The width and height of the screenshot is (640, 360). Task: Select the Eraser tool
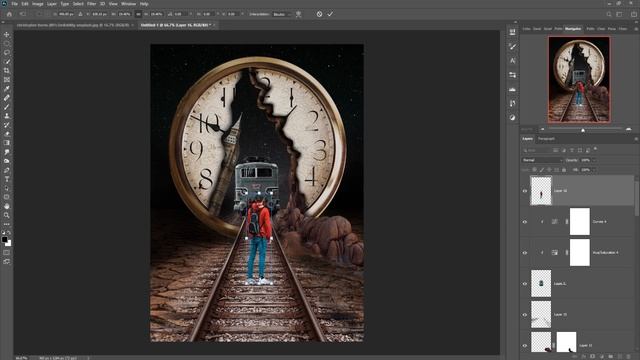[x=7, y=134]
